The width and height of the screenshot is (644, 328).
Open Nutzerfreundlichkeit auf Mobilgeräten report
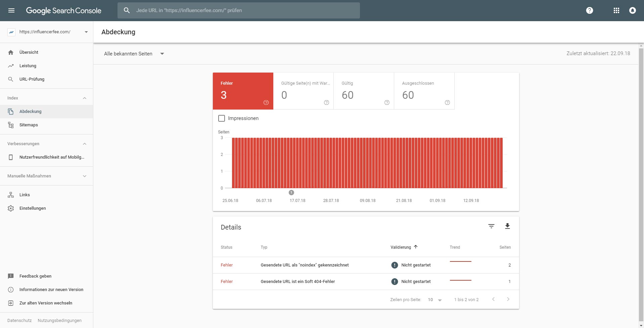[x=47, y=157]
